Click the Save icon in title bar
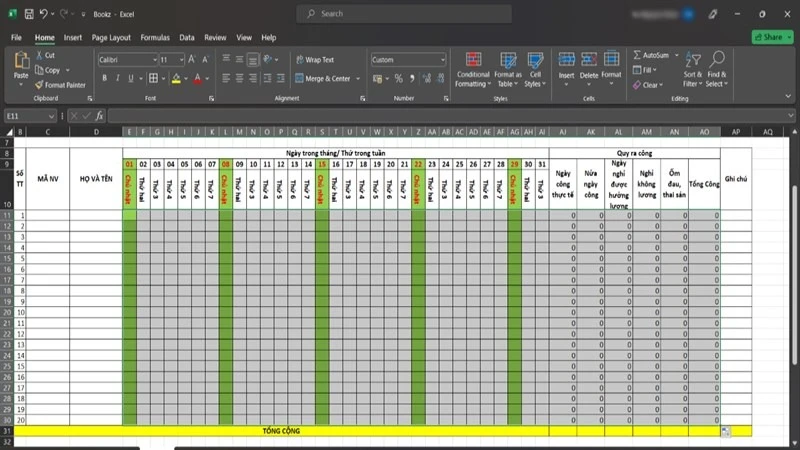The image size is (800, 450). 29,14
